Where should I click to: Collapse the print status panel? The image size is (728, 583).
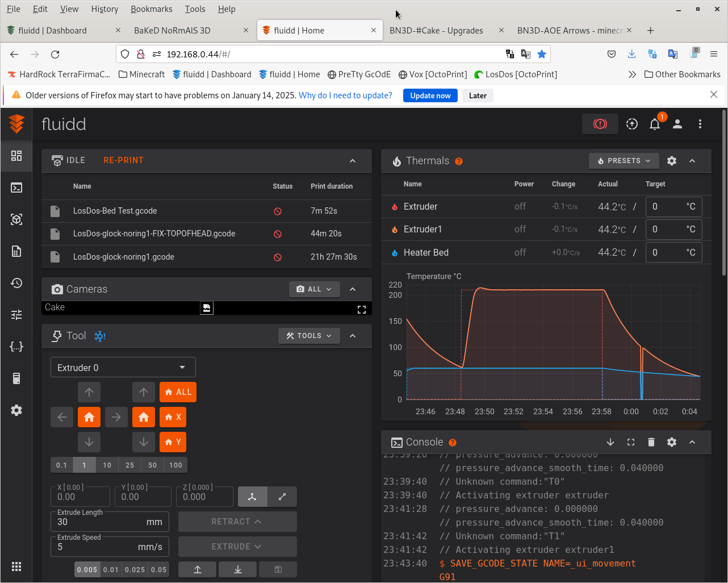click(353, 161)
